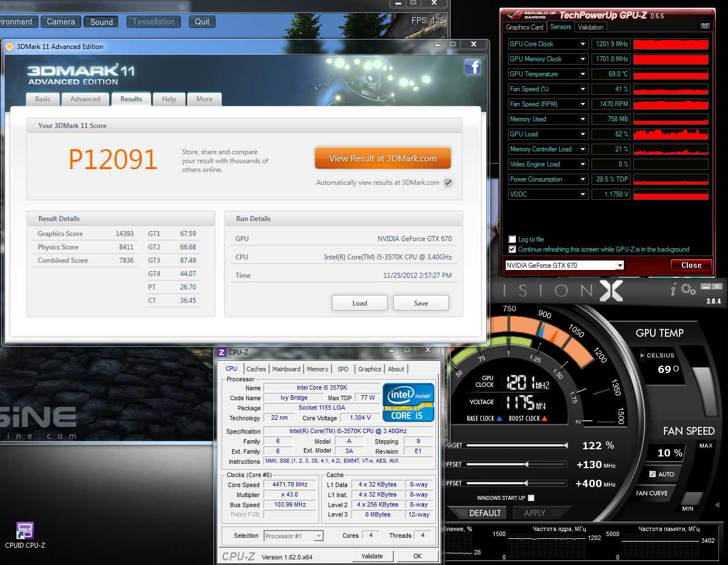Image resolution: width=728 pixels, height=565 pixels.
Task: Switch to GPU-Z Graphics Card tab
Action: [525, 27]
